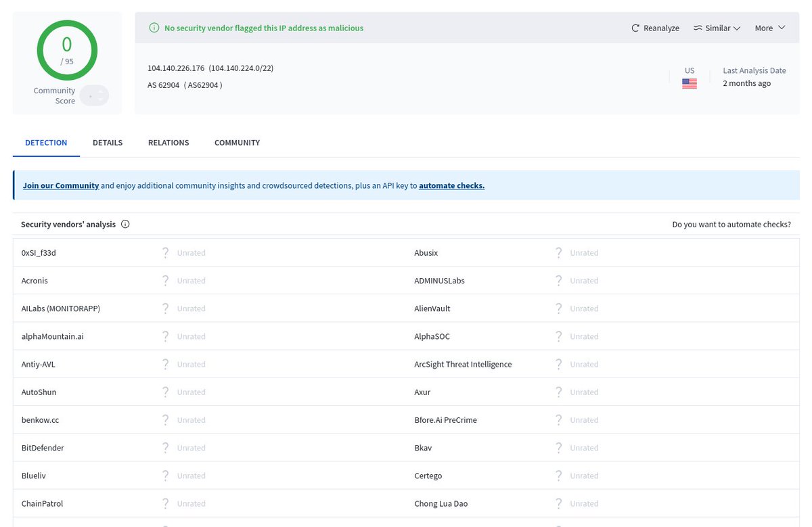Go to the RELATIONS tab
The image size is (812, 527).
tap(168, 143)
